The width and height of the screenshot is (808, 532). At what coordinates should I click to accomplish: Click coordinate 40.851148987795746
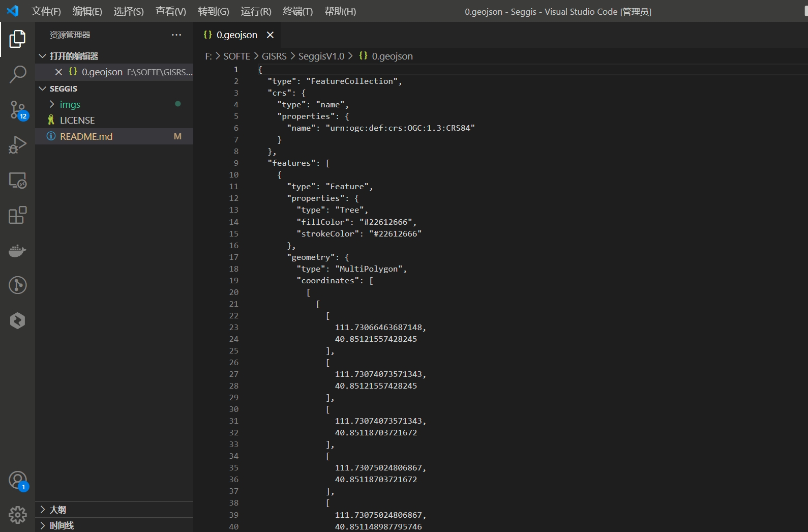(378, 526)
